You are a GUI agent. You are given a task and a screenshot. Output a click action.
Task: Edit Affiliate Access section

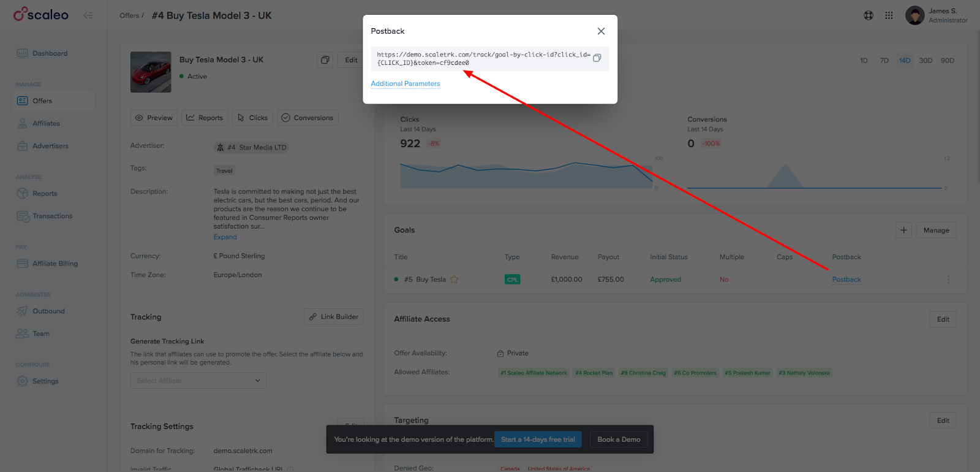pyautogui.click(x=943, y=319)
